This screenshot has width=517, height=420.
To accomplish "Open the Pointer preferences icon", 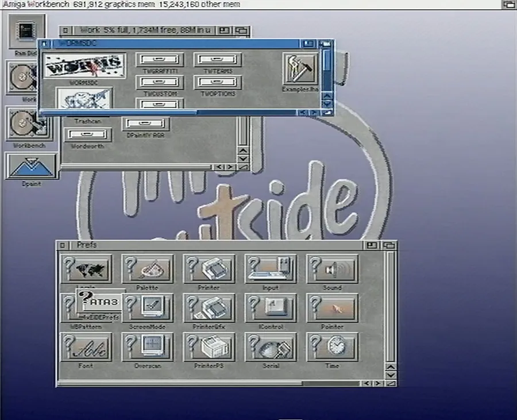I will coord(332,308).
